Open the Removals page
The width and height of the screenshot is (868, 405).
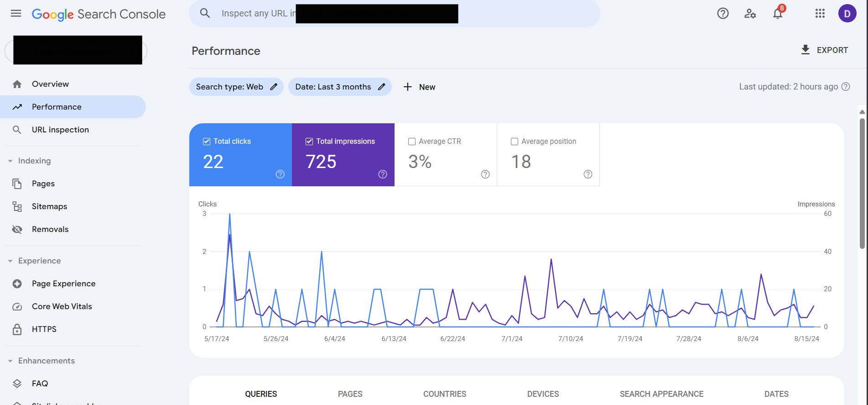(73, 229)
